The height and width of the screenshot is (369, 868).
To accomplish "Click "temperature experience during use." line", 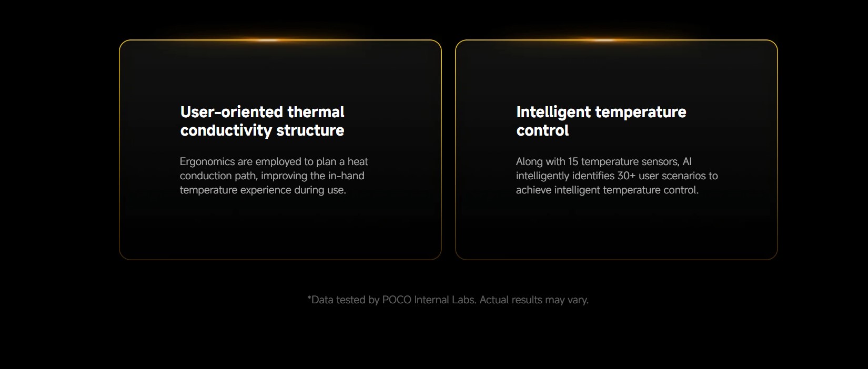I will [263, 190].
